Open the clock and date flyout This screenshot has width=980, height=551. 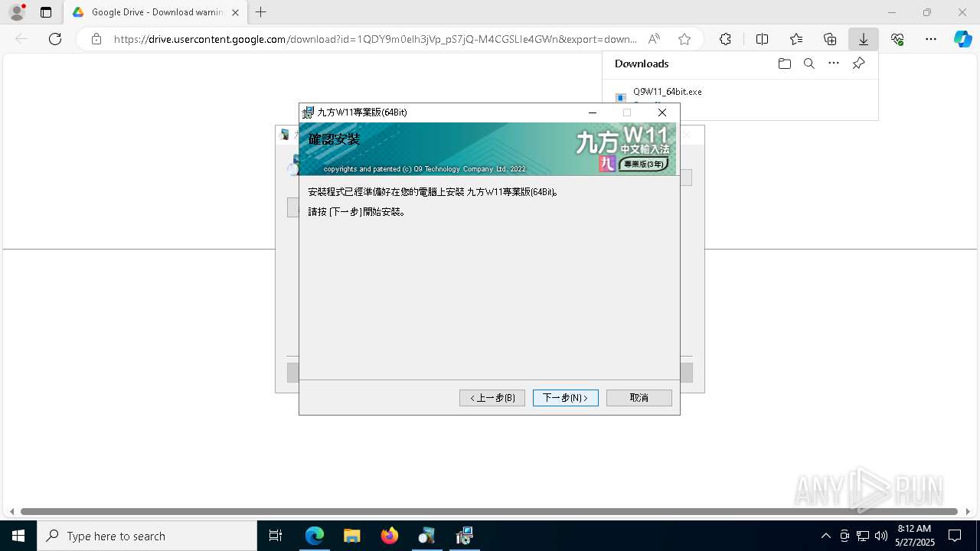tap(914, 536)
